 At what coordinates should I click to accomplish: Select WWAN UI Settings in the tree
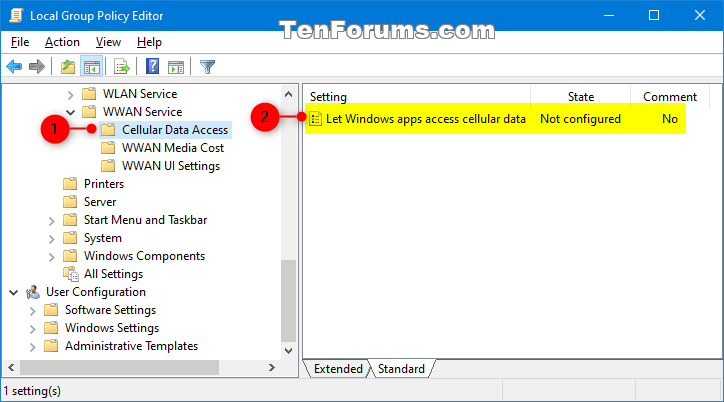[171, 166]
